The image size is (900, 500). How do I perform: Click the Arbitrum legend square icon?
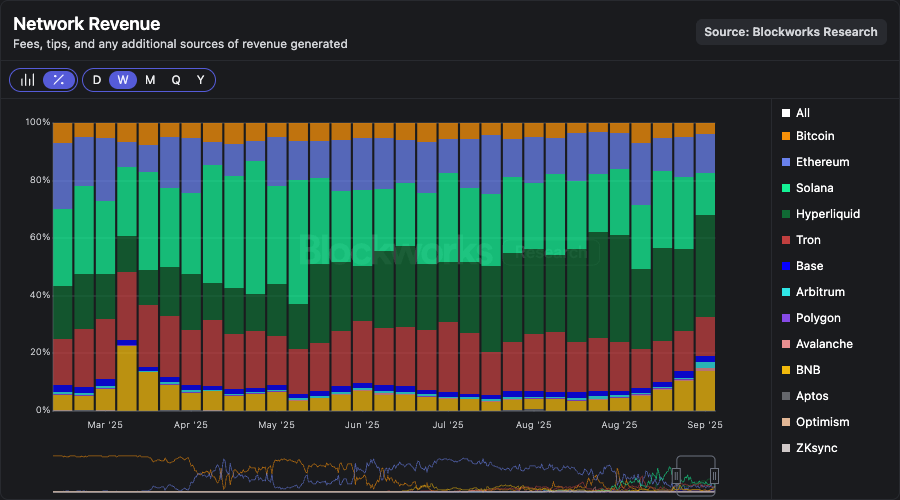[x=787, y=292]
